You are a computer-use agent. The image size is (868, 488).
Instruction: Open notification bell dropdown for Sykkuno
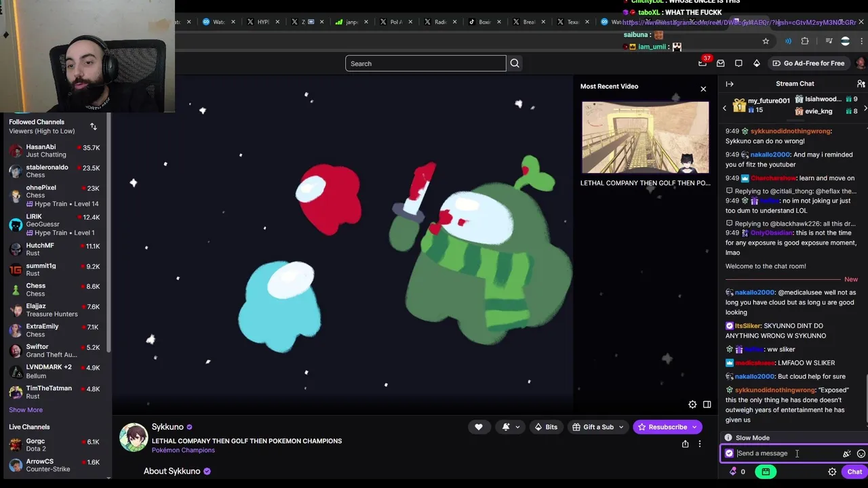coord(511,427)
